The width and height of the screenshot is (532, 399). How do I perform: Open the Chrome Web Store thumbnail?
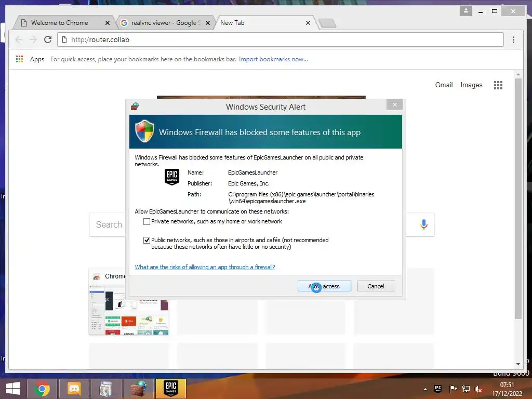(x=129, y=302)
